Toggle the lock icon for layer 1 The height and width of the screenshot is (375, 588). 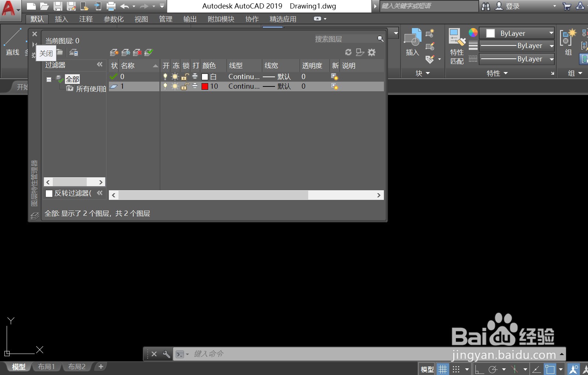[185, 86]
